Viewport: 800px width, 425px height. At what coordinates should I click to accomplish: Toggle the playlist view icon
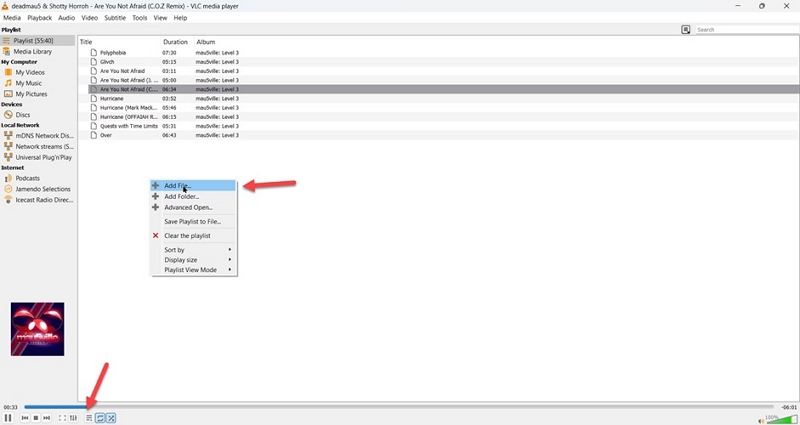coord(89,418)
